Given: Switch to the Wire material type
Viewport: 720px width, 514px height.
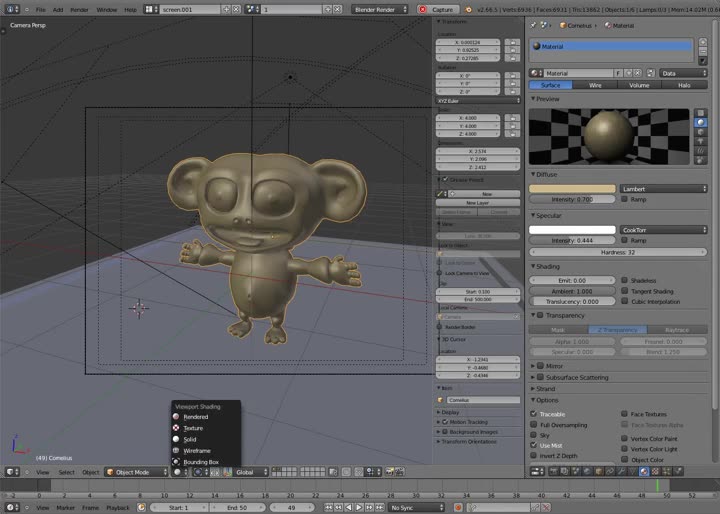Looking at the screenshot, I should [x=595, y=85].
